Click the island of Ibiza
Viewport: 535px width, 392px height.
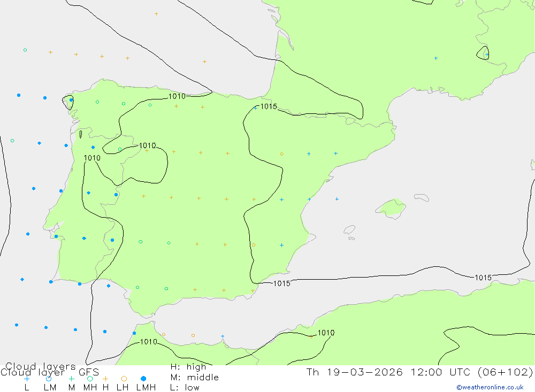coord(349,229)
